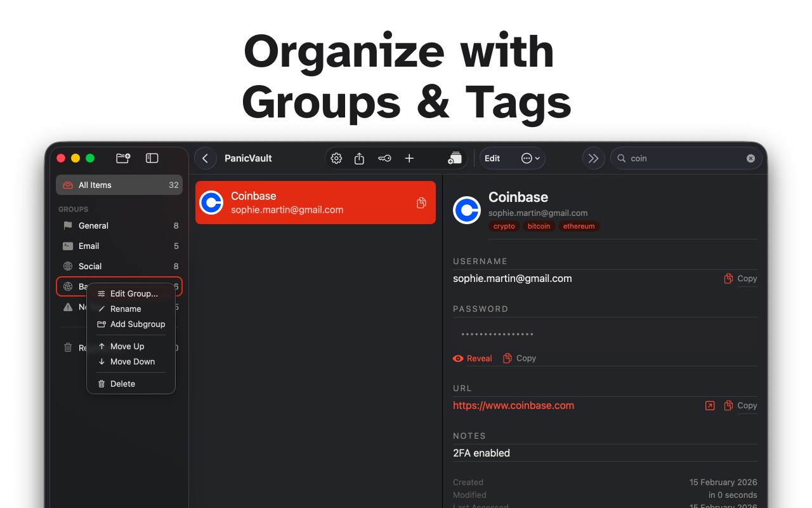Click Edit button in toolbar
This screenshot has height=508, width=812.
click(x=492, y=158)
